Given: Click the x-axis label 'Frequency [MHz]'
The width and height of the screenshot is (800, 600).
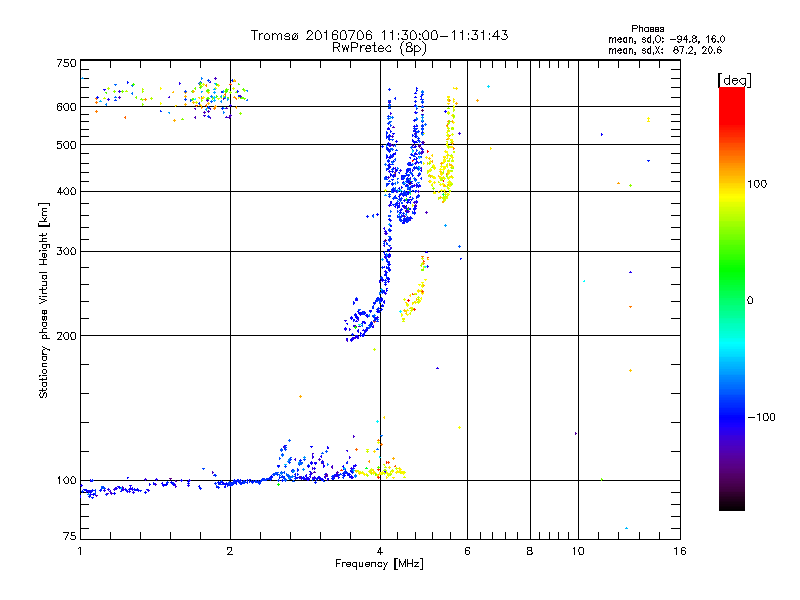Looking at the screenshot, I should (379, 564).
